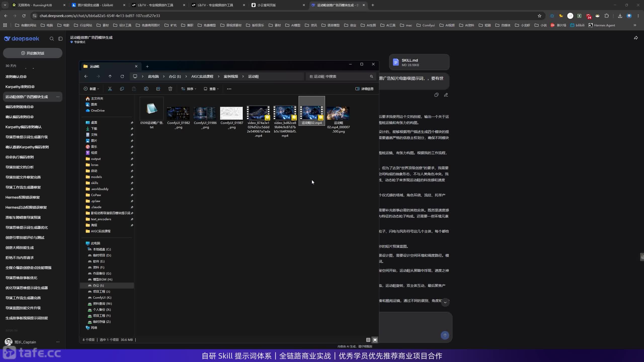Click the share icon in Explorer toolbar
Viewport: 644px width, 362px height.
(158, 89)
